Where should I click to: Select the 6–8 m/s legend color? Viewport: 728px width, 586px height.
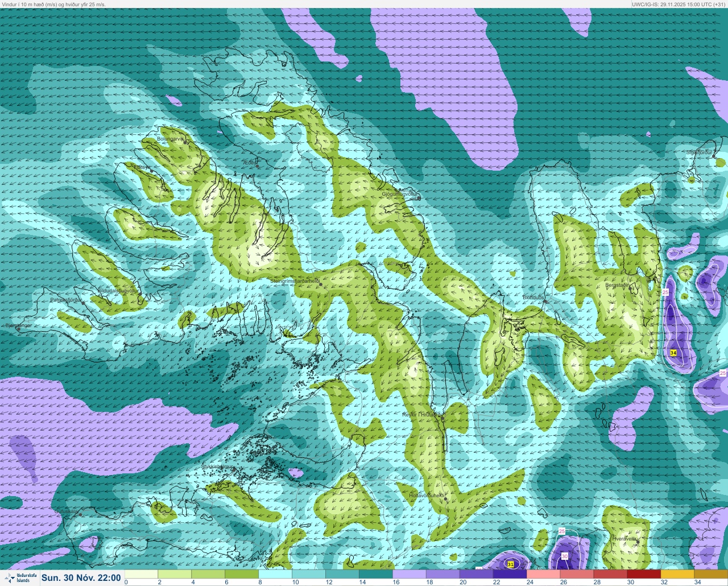pos(242,574)
